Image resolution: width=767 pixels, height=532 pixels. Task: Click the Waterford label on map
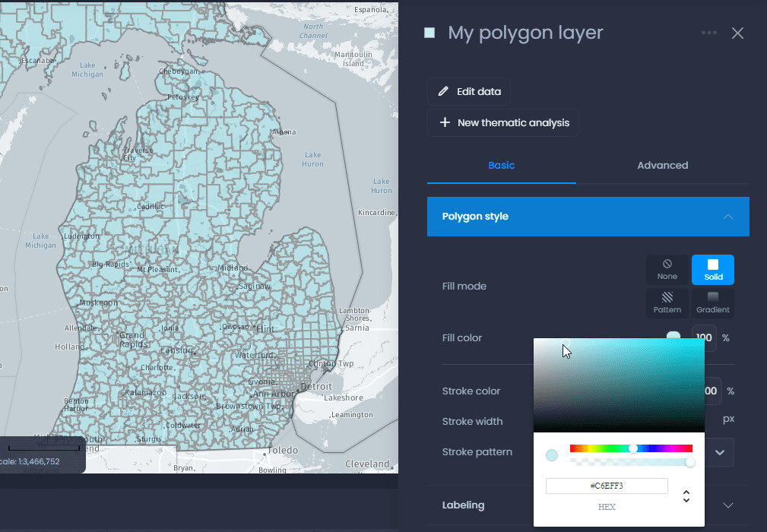(x=255, y=355)
